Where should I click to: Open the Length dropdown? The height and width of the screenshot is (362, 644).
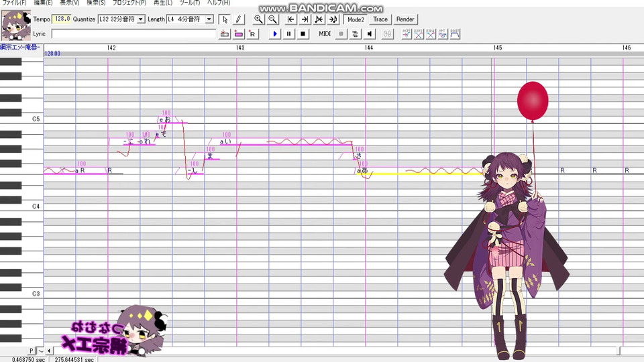click(x=209, y=19)
